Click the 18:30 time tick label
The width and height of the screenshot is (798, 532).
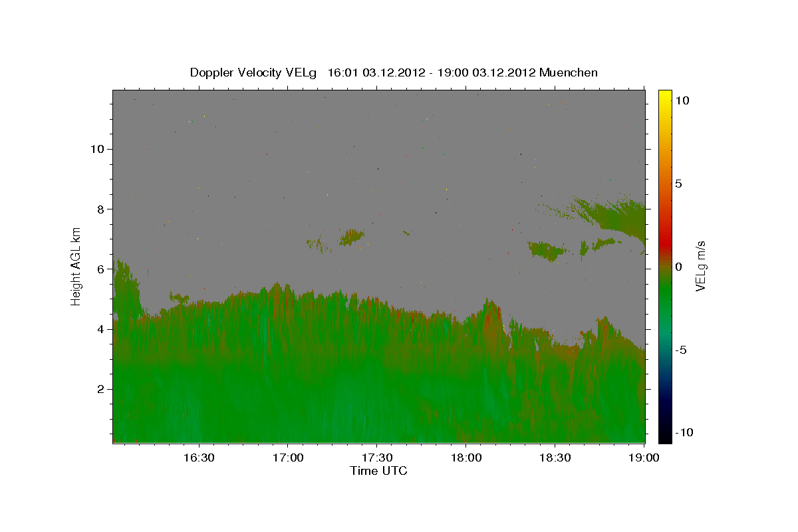(x=555, y=458)
